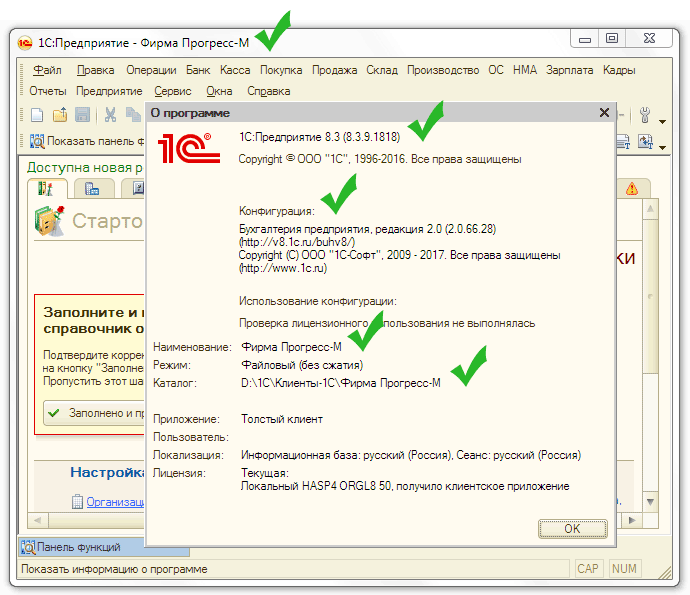The image size is (690, 595).
Task: Expand the wrench toolbar dropdown arrow
Action: click(662, 121)
